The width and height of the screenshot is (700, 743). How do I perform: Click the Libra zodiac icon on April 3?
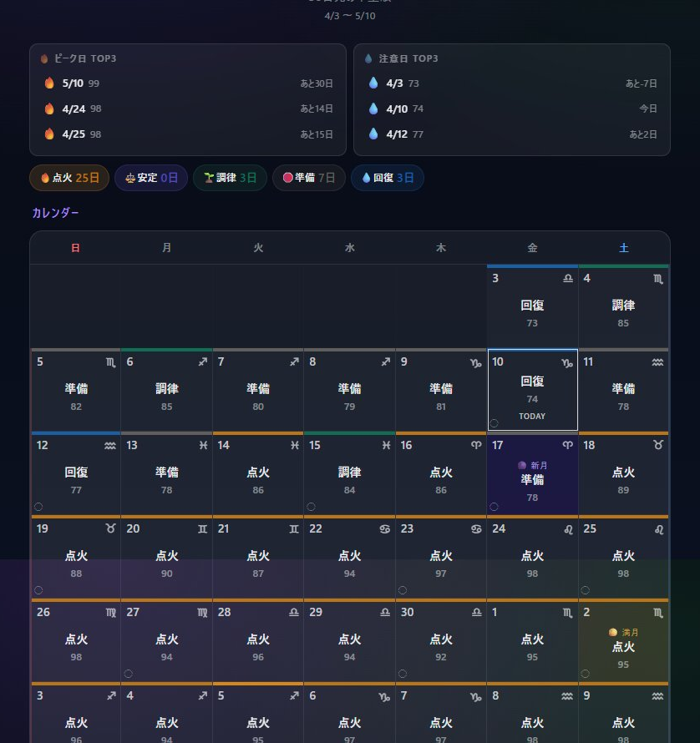tap(568, 279)
